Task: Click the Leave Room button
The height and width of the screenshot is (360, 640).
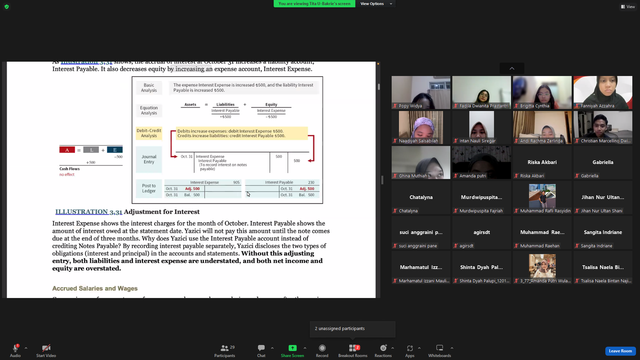Action: 620,351
